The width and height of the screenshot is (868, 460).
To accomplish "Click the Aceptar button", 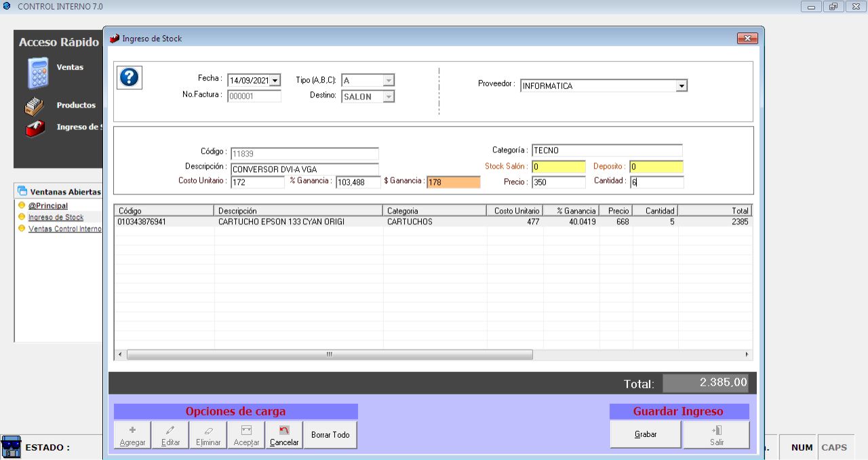I will (246, 435).
